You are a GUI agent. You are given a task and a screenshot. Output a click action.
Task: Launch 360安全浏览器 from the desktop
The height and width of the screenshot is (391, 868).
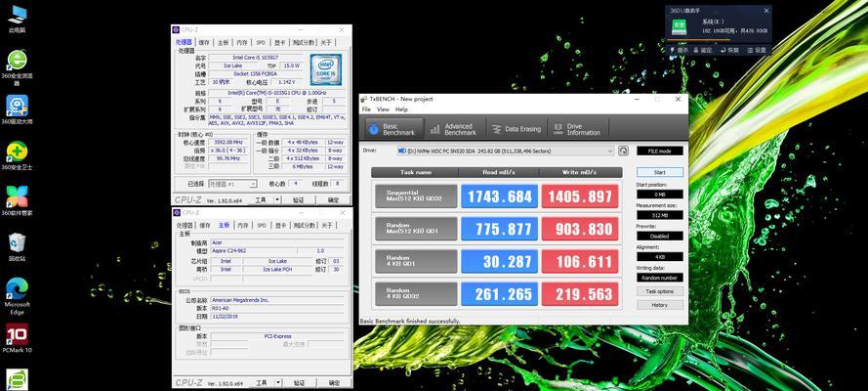[18, 67]
